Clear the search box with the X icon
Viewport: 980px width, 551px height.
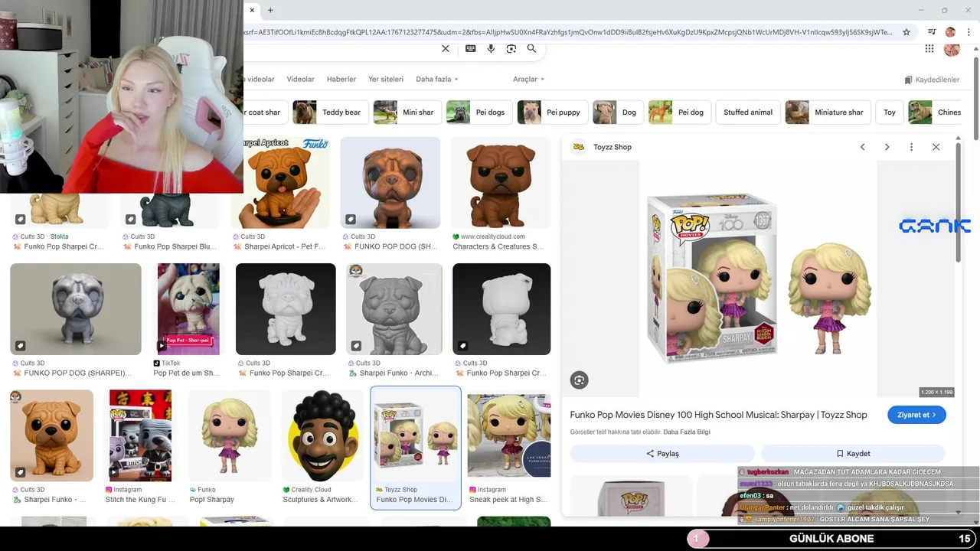pyautogui.click(x=446, y=49)
